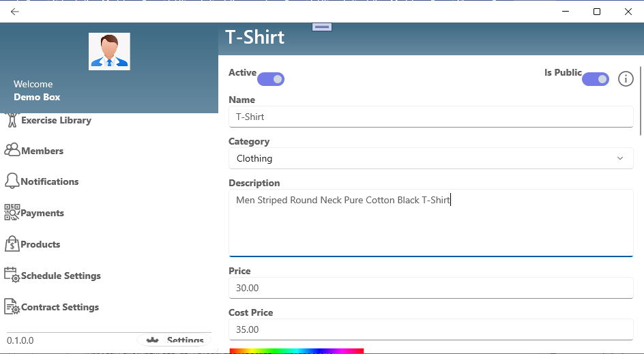This screenshot has width=644, height=354.
Task: Click the Members group icon
Action: tap(12, 151)
